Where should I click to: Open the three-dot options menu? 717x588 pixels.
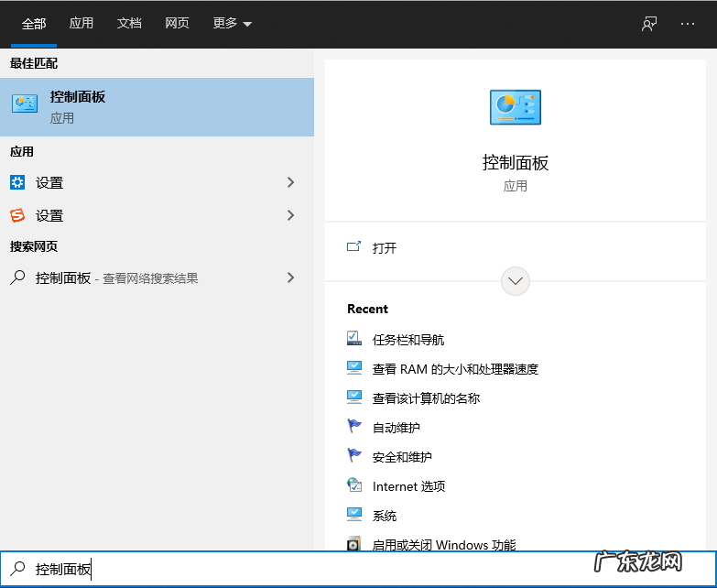[688, 24]
